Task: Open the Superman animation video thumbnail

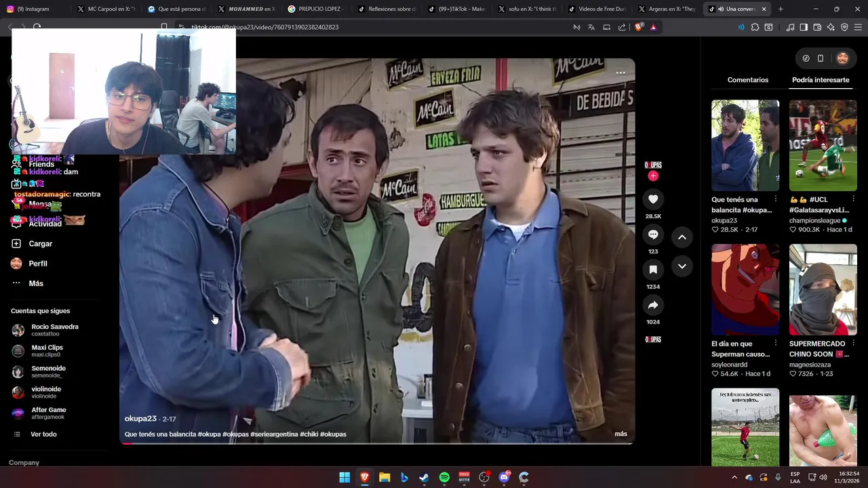Action: 745,289
